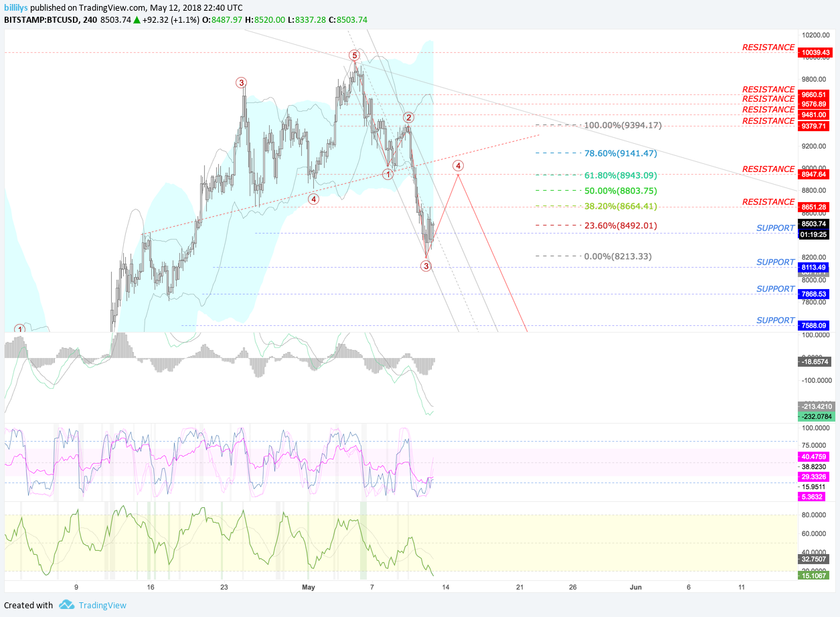The width and height of the screenshot is (840, 617).
Task: Select the circled 5 wave marker at the peak
Action: [354, 56]
